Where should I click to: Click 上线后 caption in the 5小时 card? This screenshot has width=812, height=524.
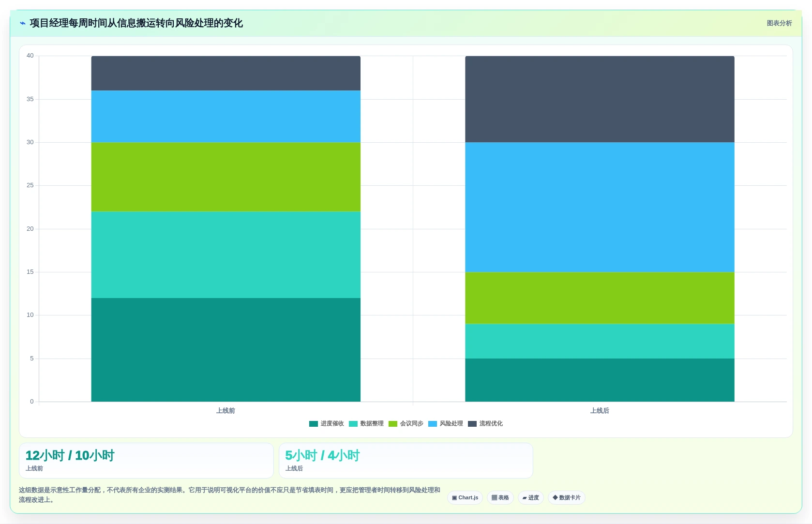[x=294, y=469]
